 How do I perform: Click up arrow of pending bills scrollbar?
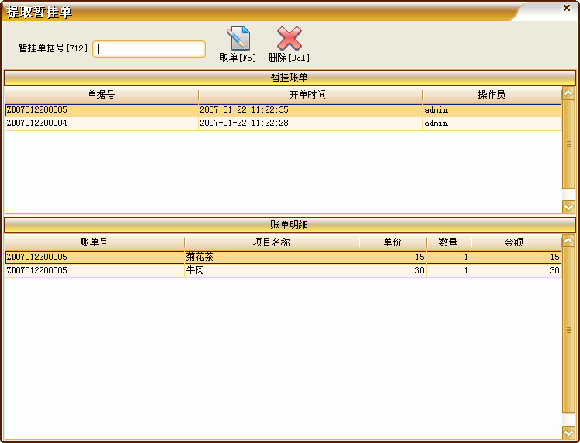(x=568, y=93)
